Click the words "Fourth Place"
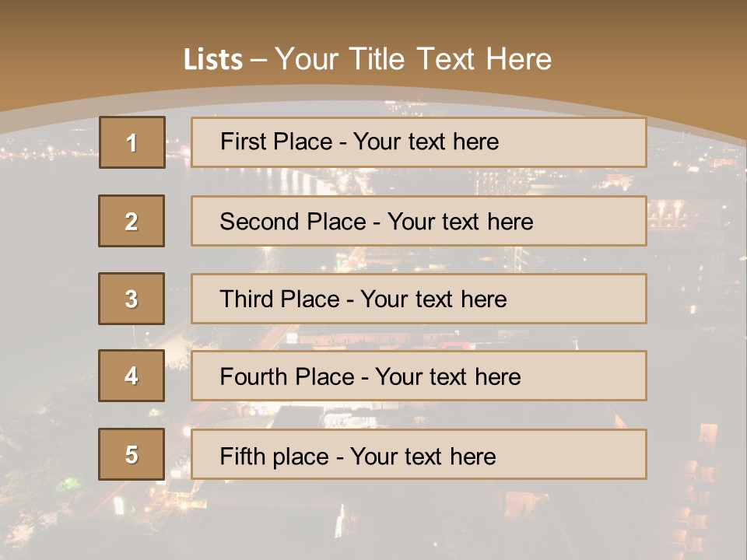This screenshot has height=560, width=747. 286,377
